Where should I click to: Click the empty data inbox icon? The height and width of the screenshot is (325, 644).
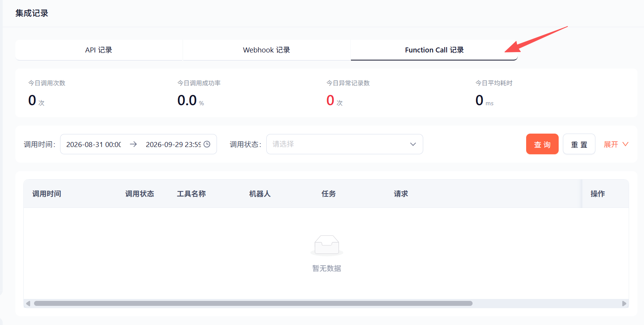327,245
